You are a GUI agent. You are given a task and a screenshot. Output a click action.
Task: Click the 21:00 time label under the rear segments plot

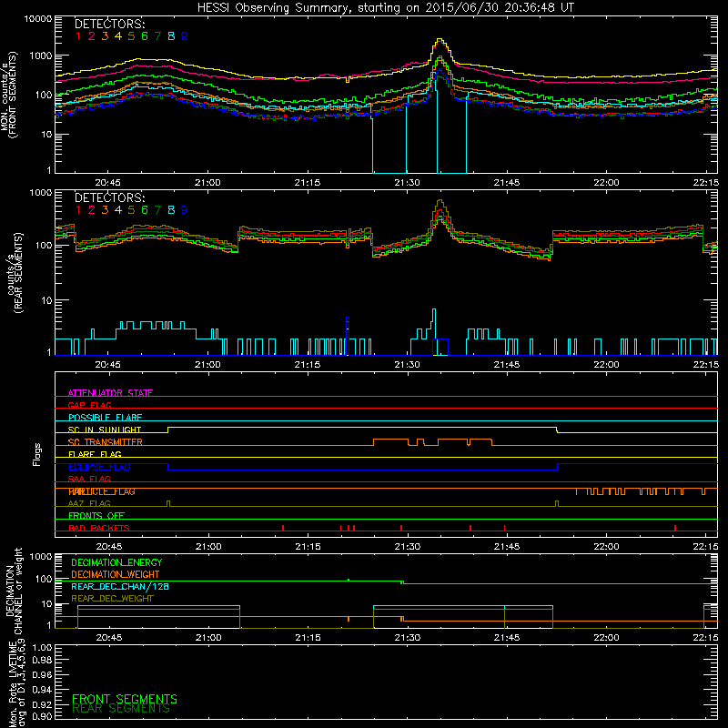point(207,365)
